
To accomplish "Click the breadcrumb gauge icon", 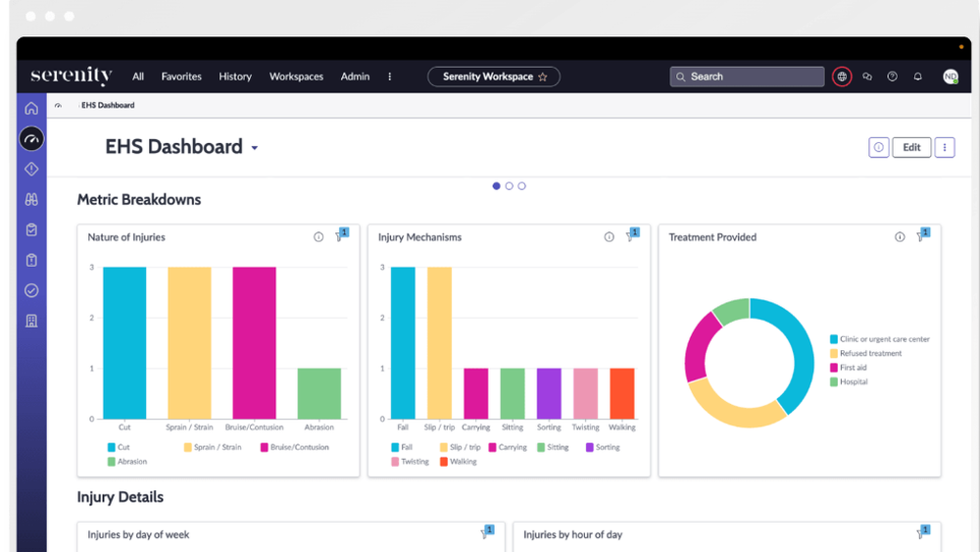I will click(x=58, y=106).
